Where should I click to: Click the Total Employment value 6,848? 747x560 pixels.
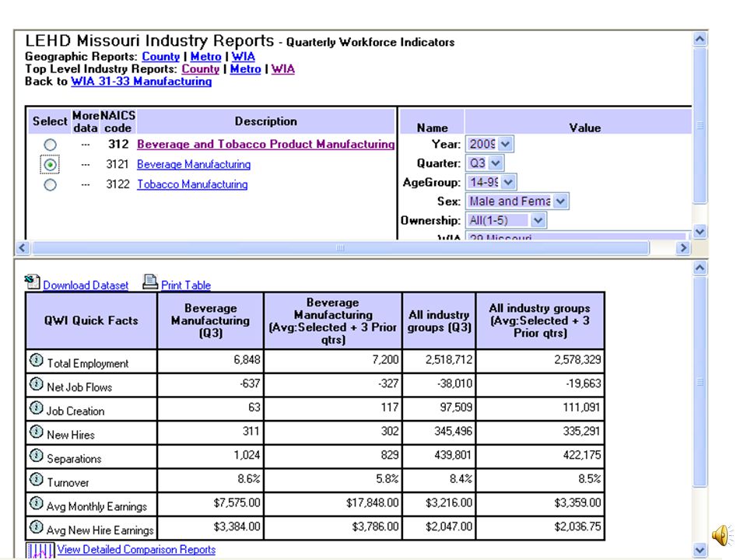click(x=247, y=360)
